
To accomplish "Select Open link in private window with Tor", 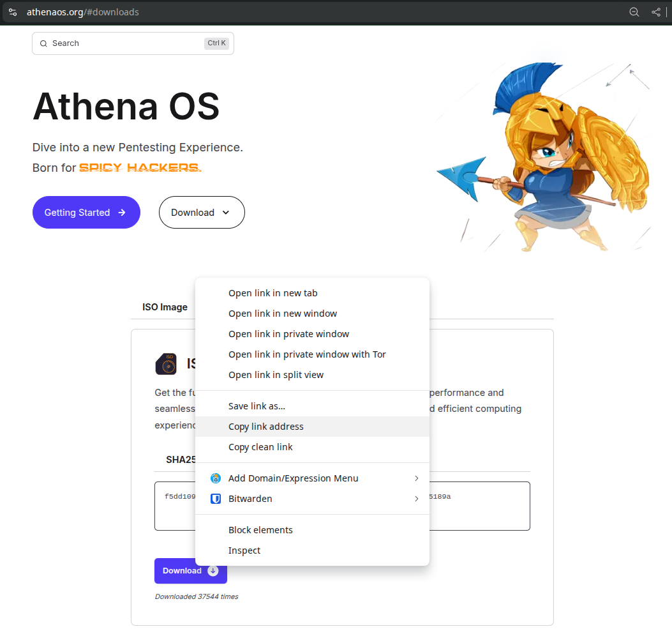I will pyautogui.click(x=307, y=354).
